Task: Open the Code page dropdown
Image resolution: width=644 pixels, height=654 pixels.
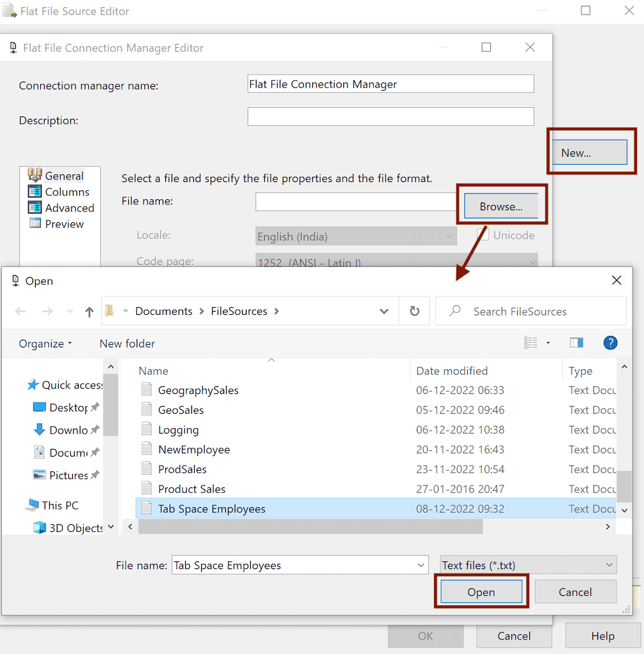Action: coord(533,261)
